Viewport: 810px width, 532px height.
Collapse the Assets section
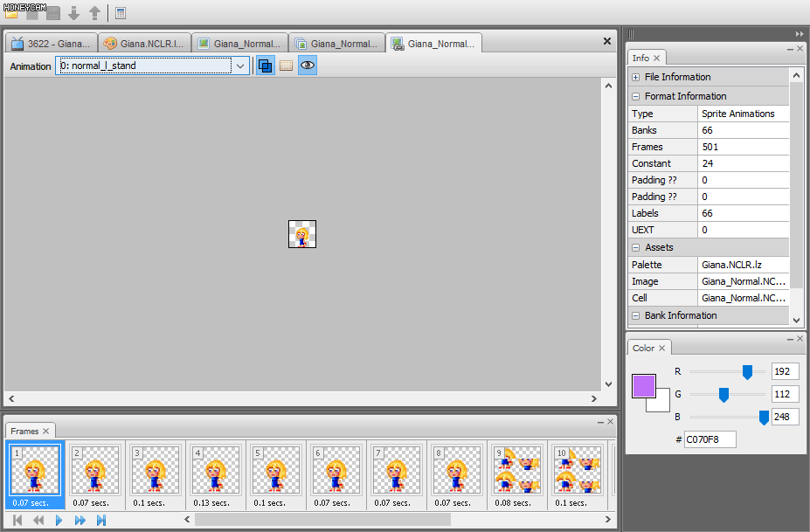(x=635, y=248)
